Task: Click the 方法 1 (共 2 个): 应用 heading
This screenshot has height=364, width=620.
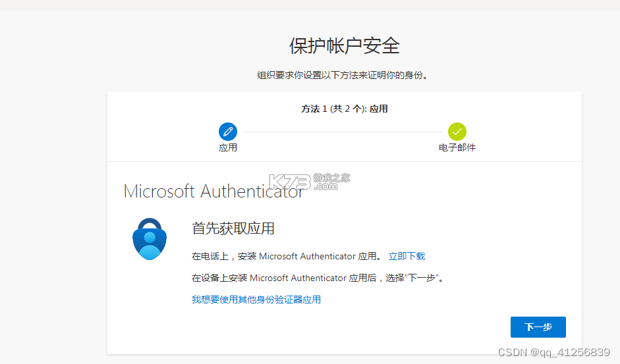Action: coord(345,109)
